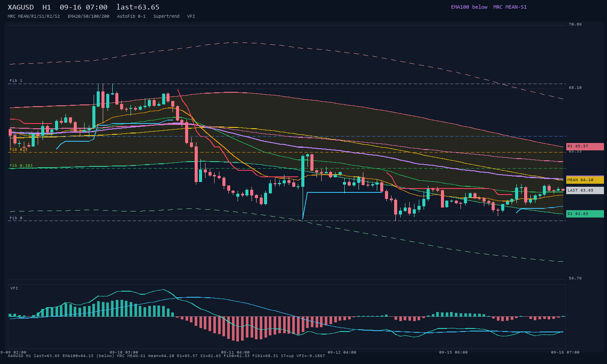Click the 'Fib 1' level label
Viewport: 607px width, 364px height.
(16, 81)
